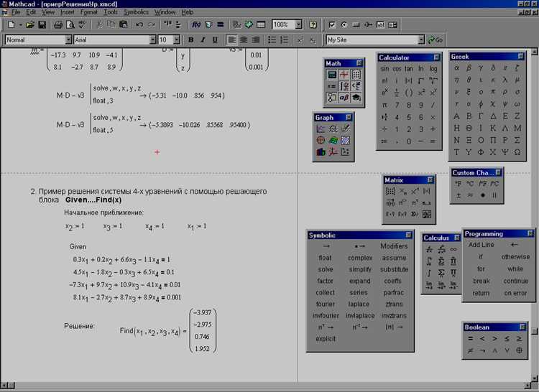Screen dimensions: 539x392
Task: Insert matrix icon in Matrix palette
Action: (390, 192)
